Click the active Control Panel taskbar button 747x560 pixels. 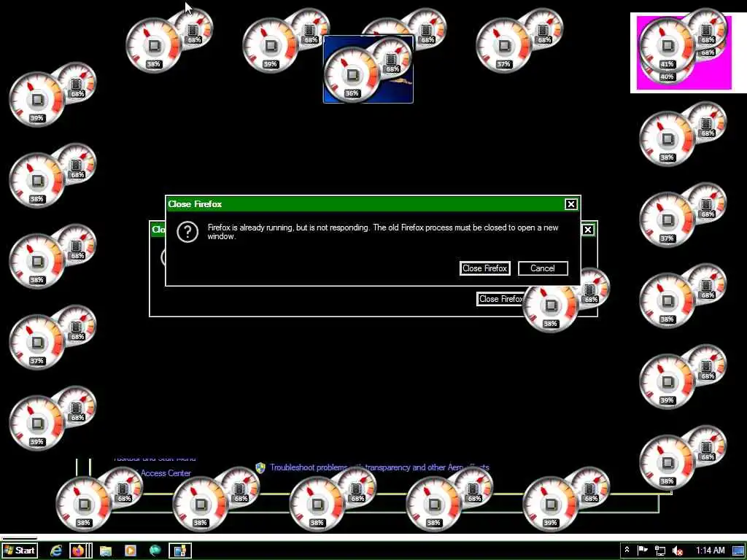(x=180, y=551)
